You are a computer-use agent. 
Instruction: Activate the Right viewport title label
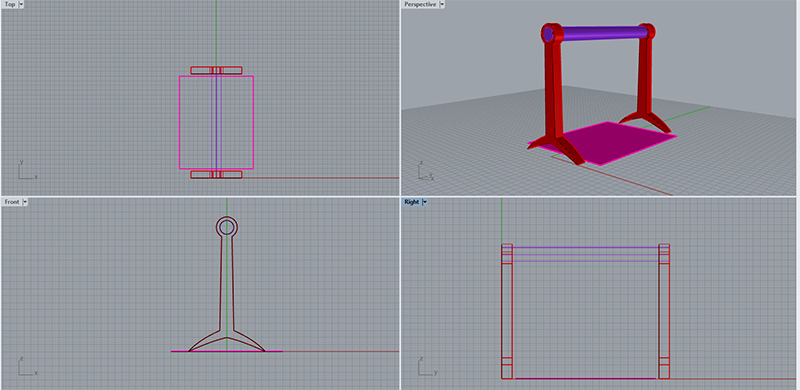pyautogui.click(x=412, y=202)
